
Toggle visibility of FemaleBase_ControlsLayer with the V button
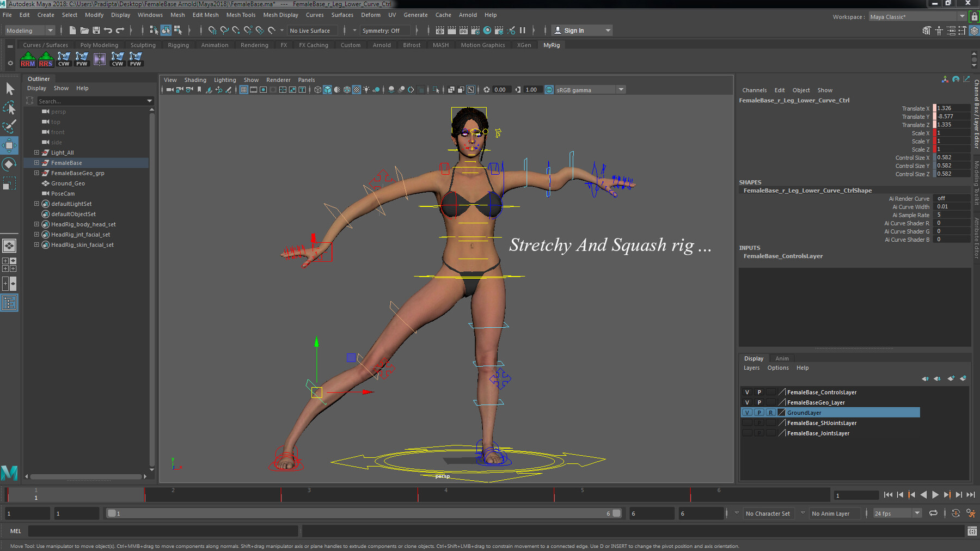[747, 392]
